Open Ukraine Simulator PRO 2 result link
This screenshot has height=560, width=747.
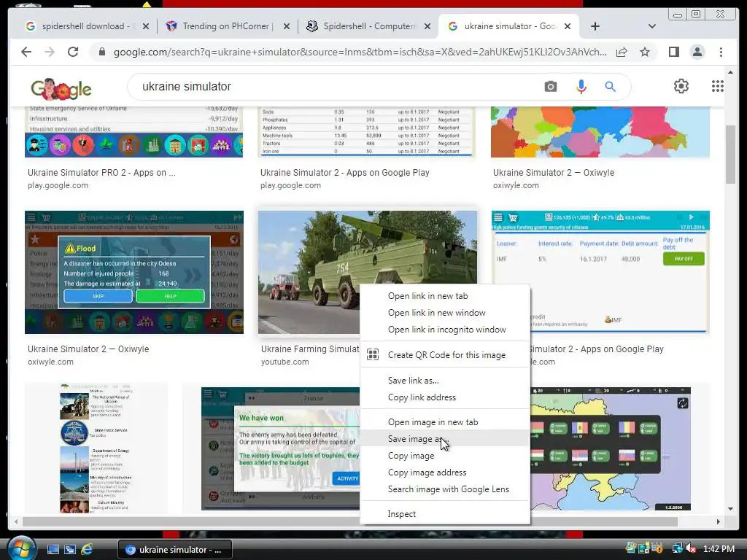(x=101, y=172)
